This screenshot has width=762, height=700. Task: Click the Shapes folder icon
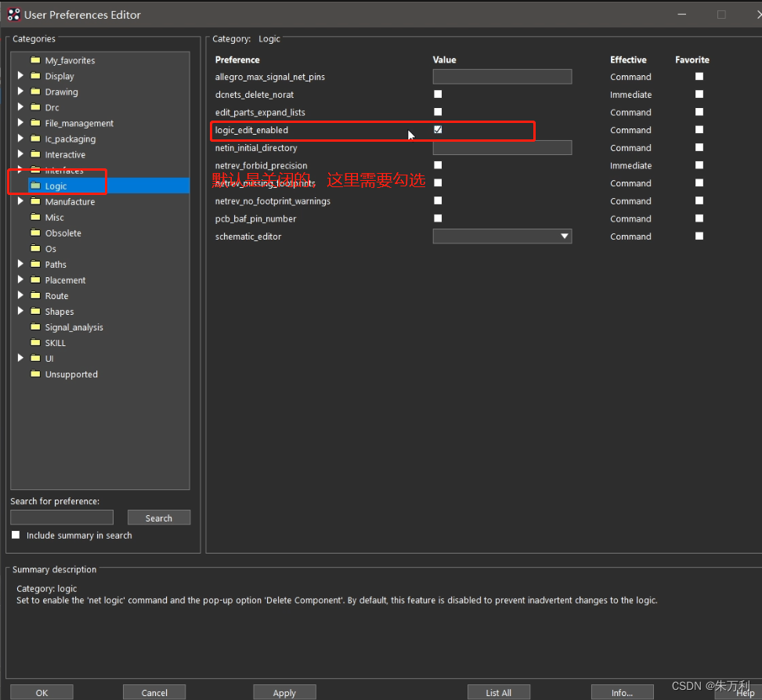click(x=35, y=311)
